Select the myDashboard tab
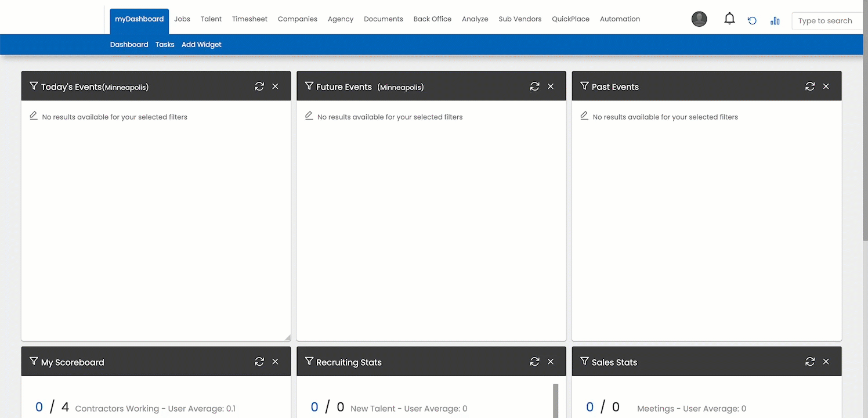 139,21
